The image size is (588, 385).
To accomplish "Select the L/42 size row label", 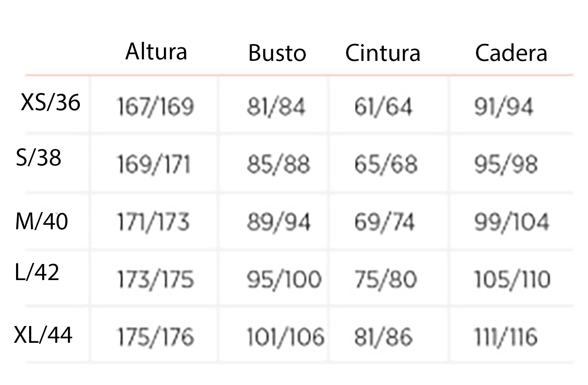I will tap(37, 272).
